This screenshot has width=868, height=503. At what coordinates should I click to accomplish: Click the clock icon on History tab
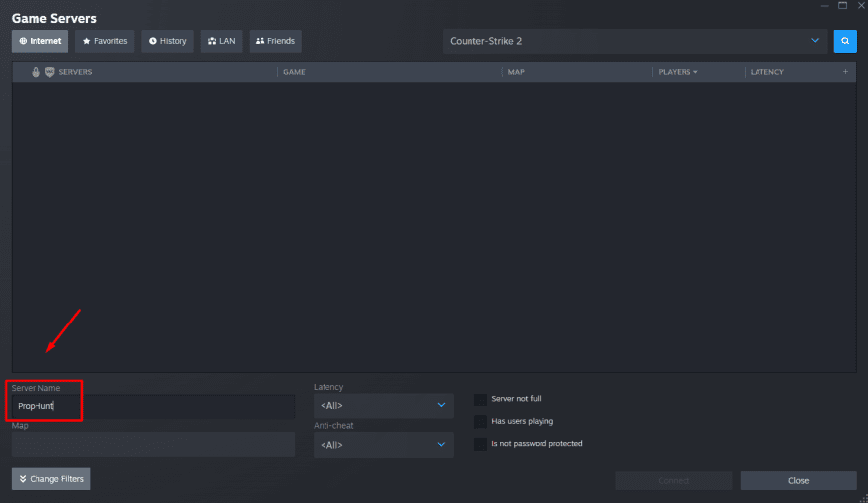pos(153,41)
